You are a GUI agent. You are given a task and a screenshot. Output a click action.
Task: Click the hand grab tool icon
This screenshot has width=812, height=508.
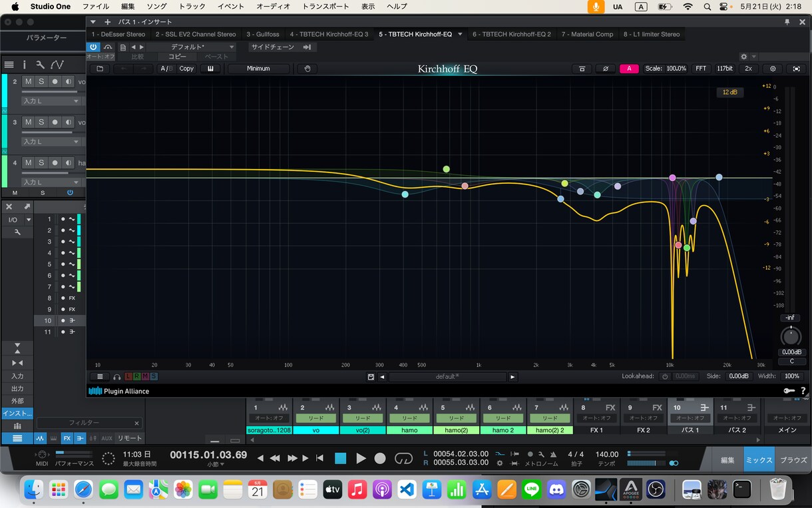click(307, 69)
